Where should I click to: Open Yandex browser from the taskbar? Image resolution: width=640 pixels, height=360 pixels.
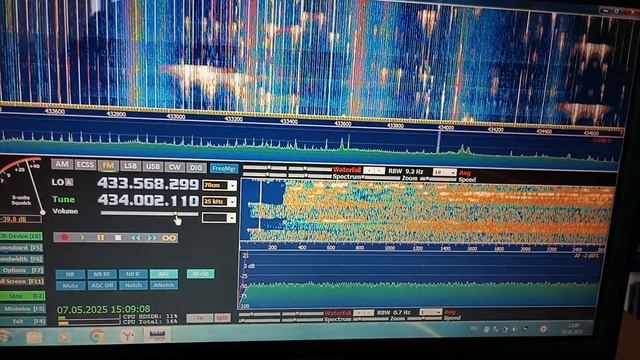click(128, 336)
